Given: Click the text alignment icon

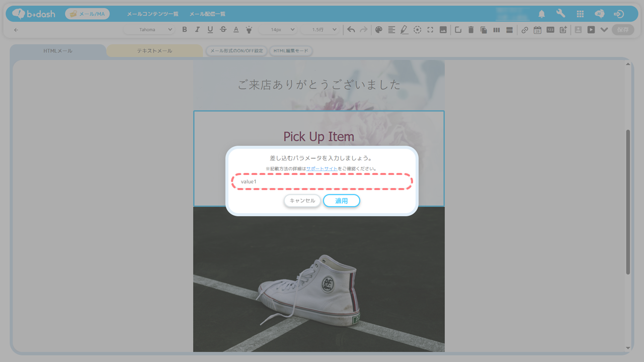Looking at the screenshot, I should click(391, 30).
